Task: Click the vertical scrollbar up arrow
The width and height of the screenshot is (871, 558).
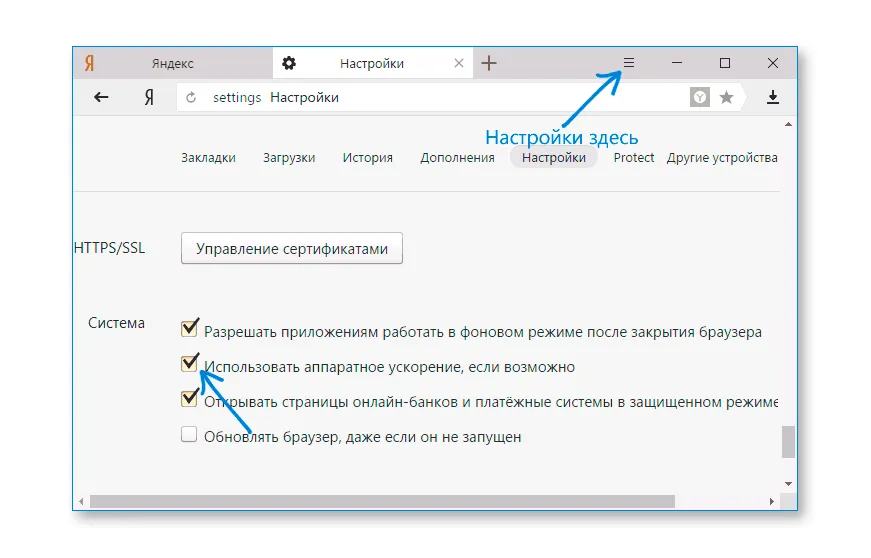Action: click(x=788, y=124)
